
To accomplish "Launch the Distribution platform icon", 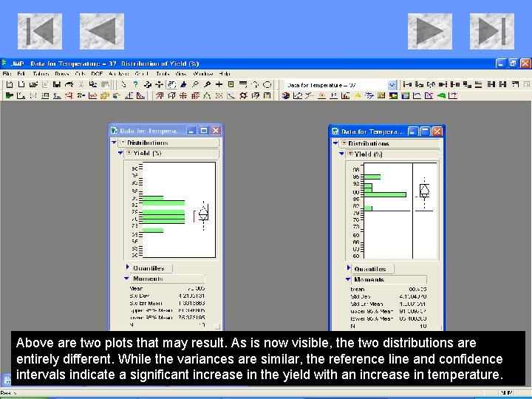I will tap(10, 95).
